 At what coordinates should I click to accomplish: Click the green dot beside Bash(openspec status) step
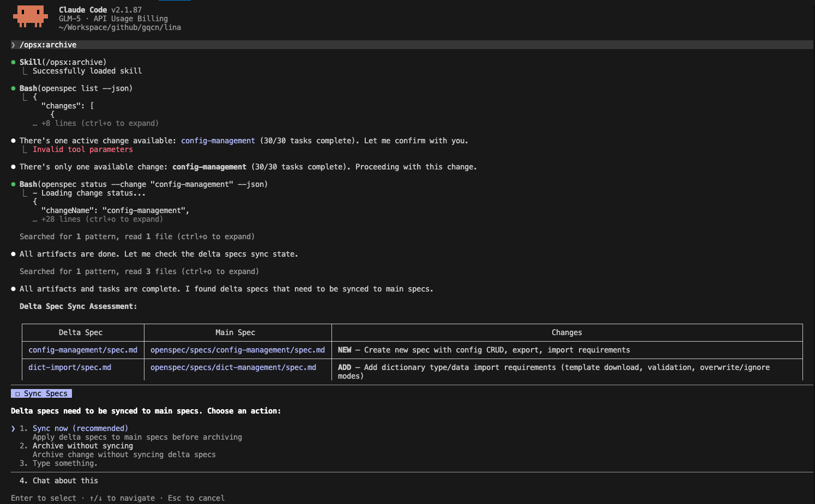(x=13, y=184)
